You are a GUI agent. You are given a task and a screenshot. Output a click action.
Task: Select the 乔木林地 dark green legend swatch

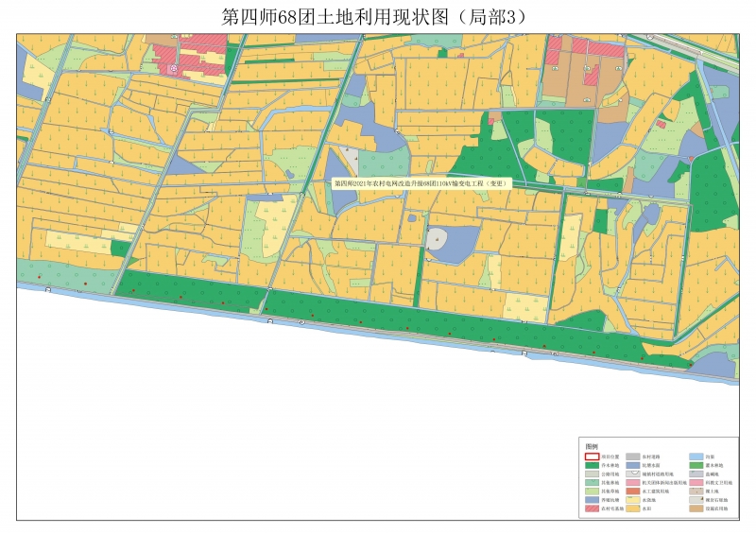[593, 465]
